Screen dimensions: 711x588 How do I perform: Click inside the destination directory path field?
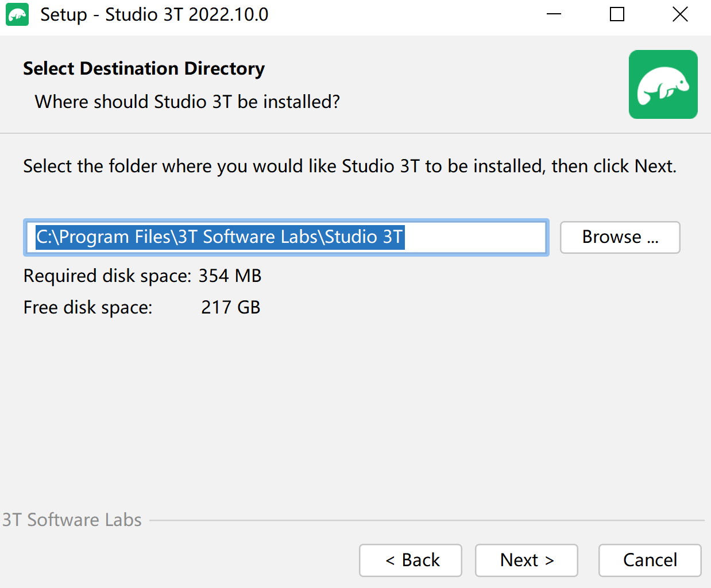click(286, 237)
